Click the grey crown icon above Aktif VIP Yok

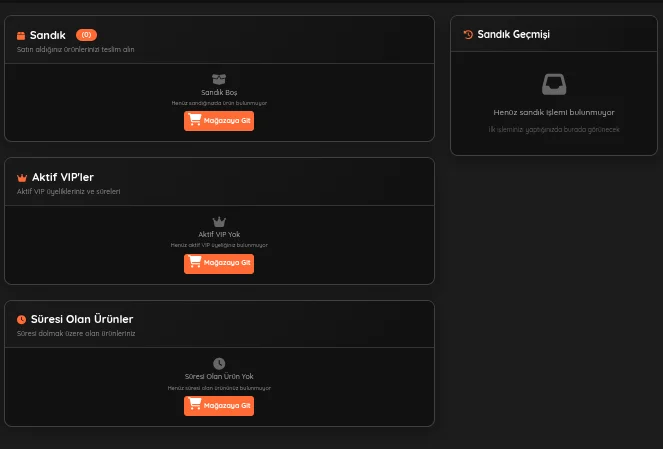219,222
